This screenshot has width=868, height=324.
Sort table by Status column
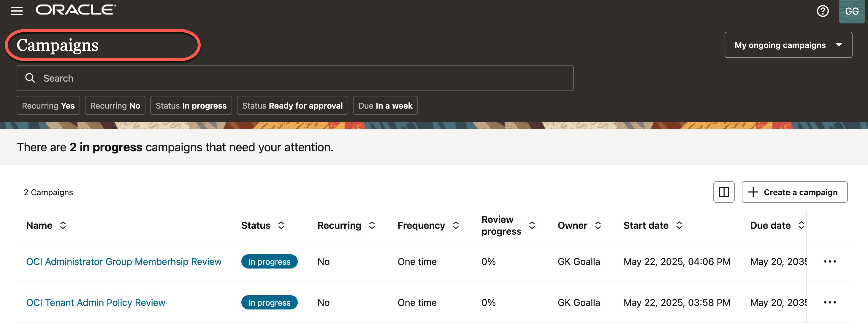[x=281, y=225]
